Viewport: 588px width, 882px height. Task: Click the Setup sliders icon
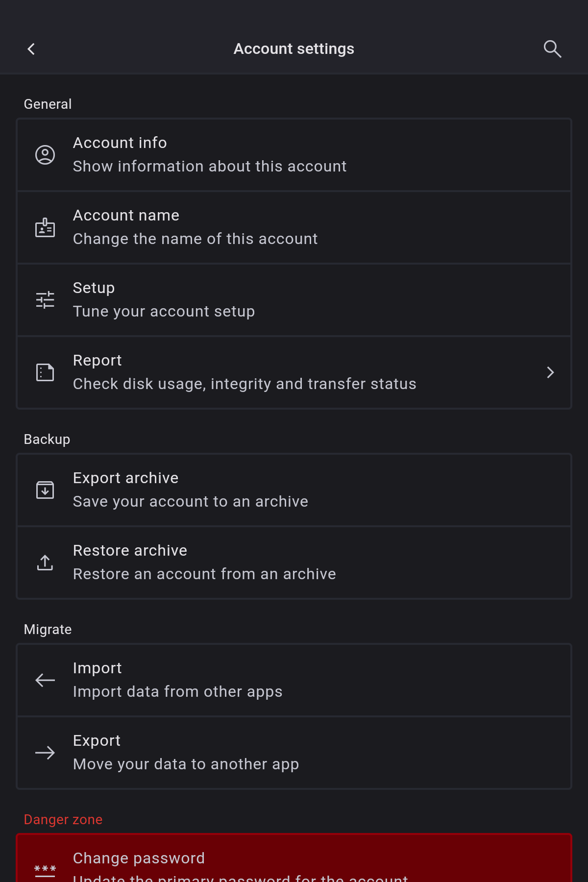point(45,300)
